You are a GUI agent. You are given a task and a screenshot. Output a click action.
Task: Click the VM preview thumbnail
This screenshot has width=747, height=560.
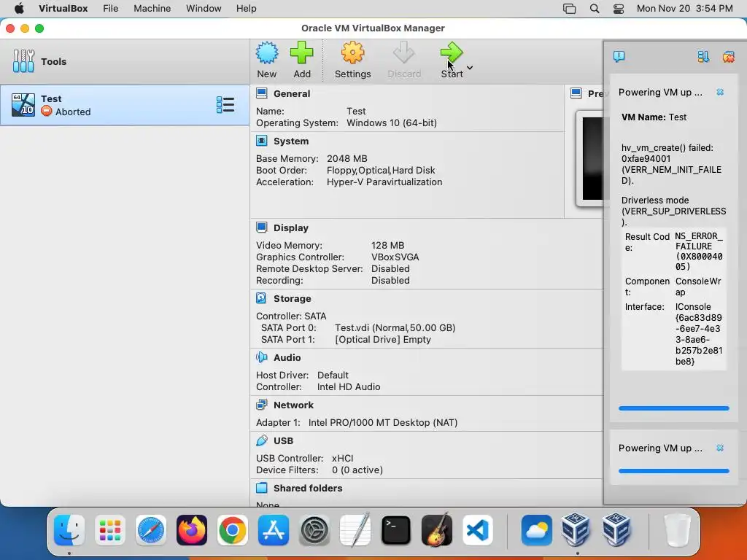[592, 158]
